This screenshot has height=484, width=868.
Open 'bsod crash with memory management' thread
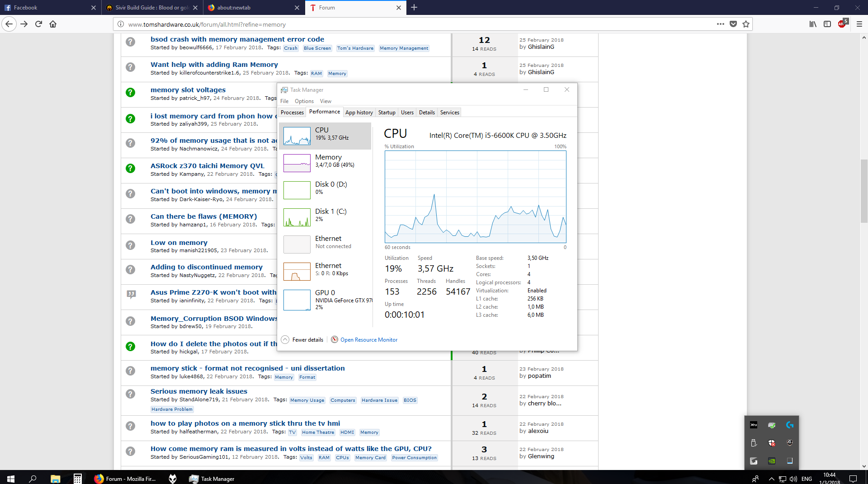237,39
